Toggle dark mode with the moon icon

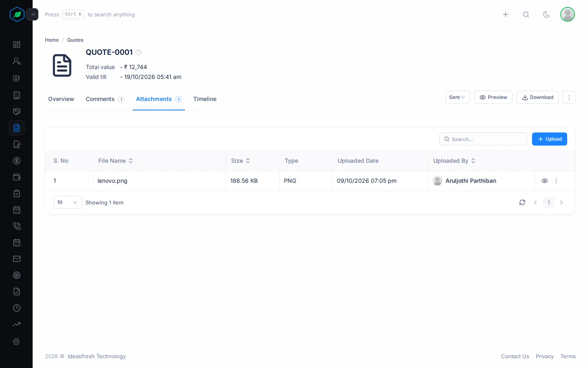point(546,15)
